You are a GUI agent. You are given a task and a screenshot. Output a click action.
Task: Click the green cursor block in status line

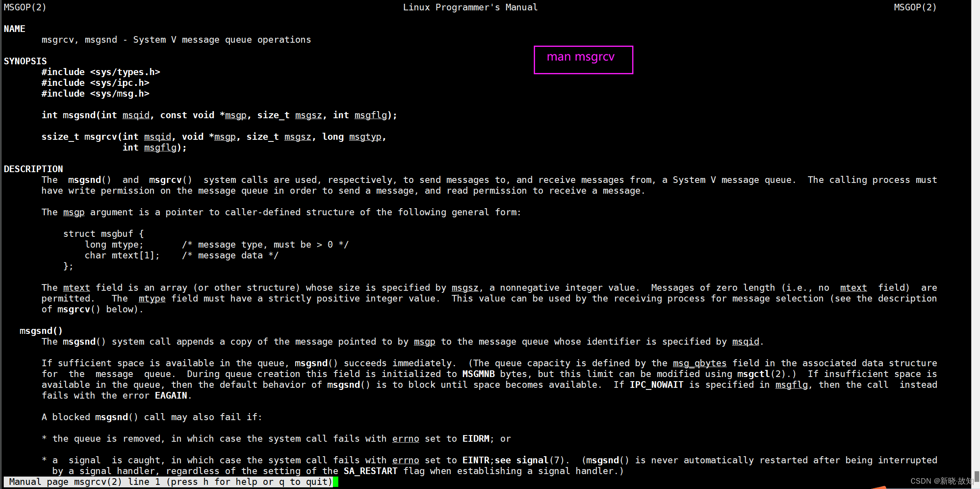tap(335, 482)
